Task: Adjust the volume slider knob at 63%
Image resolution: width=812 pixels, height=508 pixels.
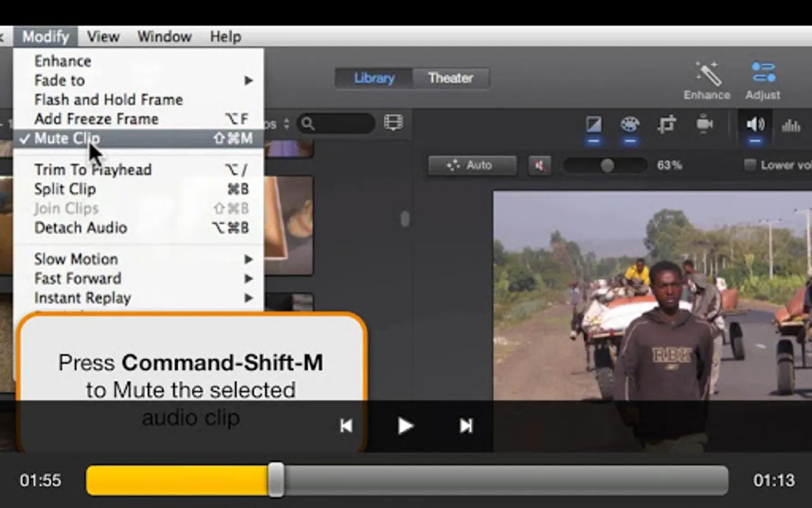Action: click(607, 165)
